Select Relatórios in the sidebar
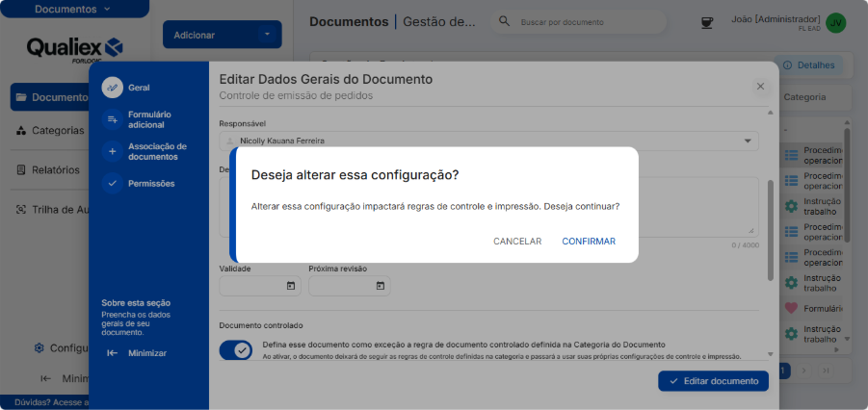 click(55, 169)
